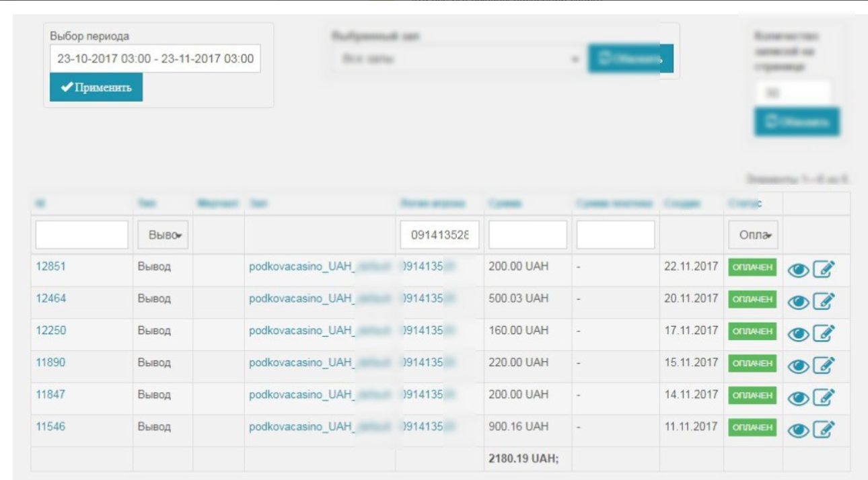
Task: Open player login link in row 11890
Action: pyautogui.click(x=428, y=363)
